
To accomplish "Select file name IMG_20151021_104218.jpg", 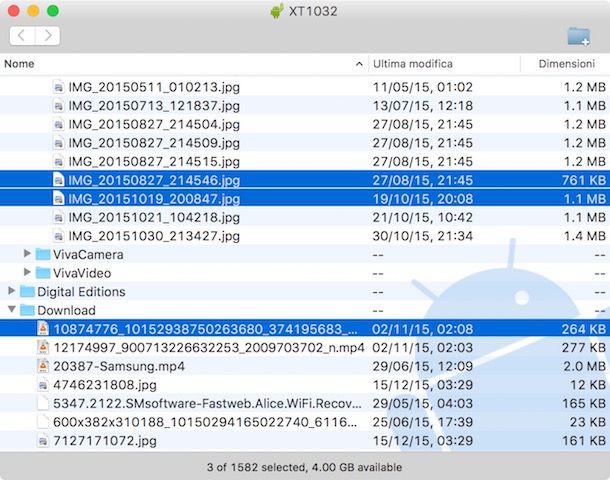I will (x=154, y=217).
